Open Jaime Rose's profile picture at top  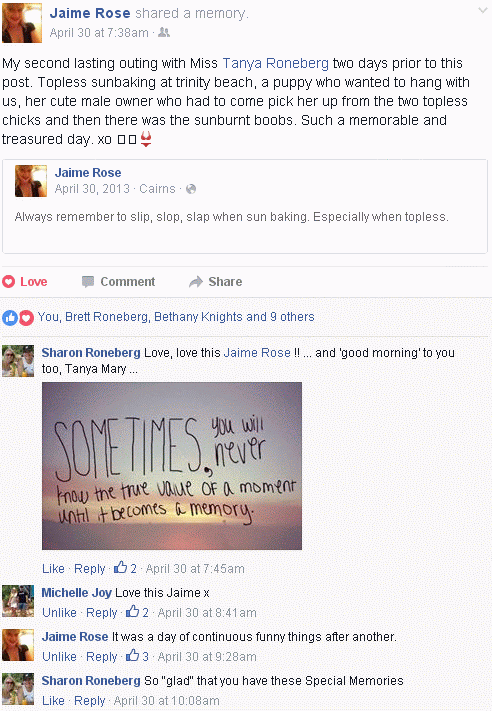[22, 23]
